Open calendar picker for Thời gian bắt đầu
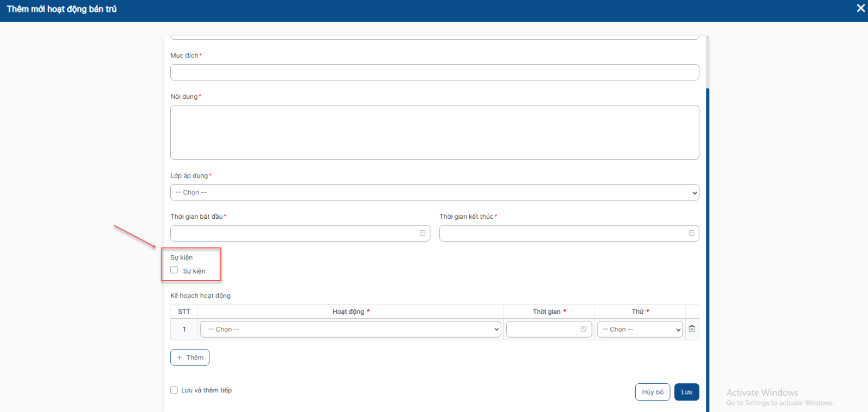This screenshot has width=868, height=412. coord(423,233)
